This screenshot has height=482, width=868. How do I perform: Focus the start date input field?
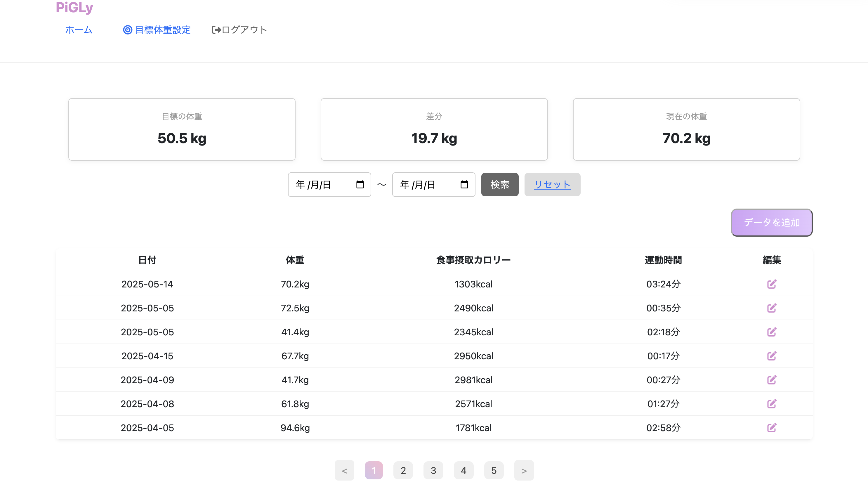329,184
